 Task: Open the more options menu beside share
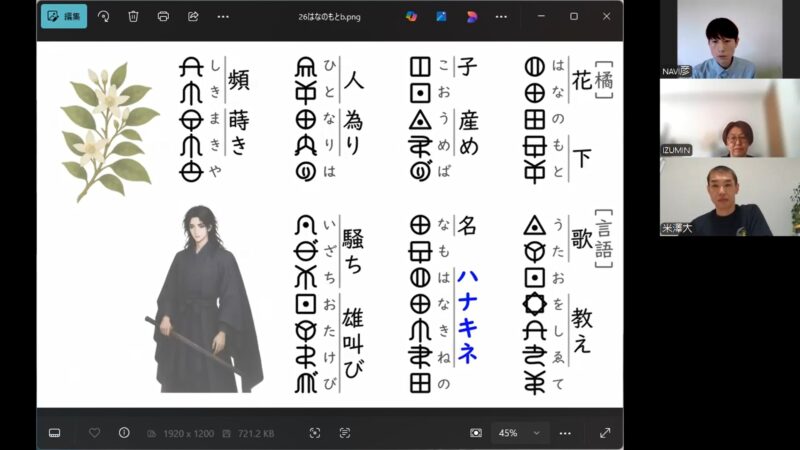[x=223, y=17]
